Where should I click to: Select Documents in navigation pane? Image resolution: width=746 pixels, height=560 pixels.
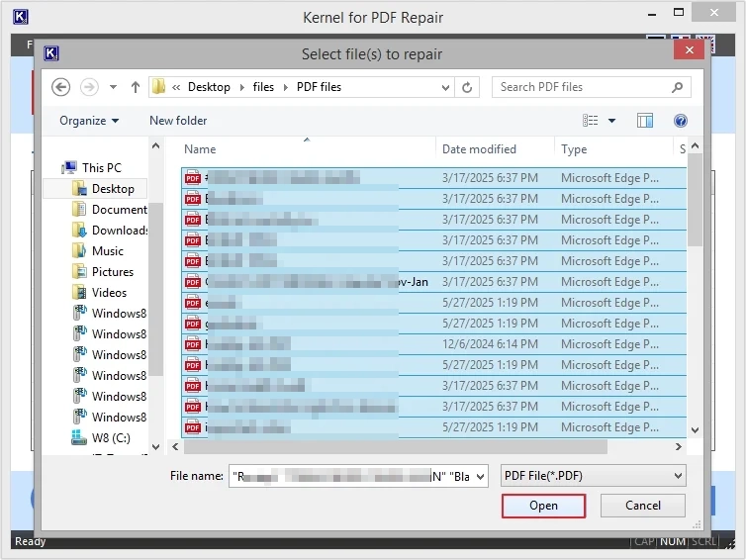pos(110,210)
